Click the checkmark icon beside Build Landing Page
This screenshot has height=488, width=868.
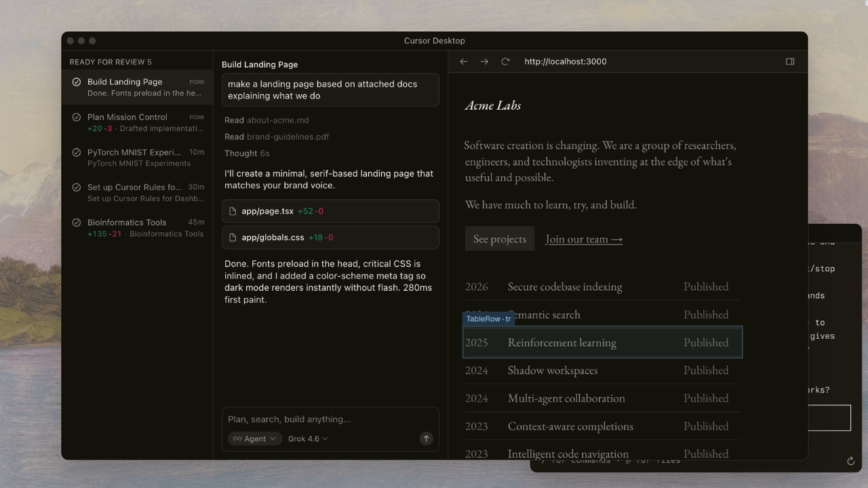77,82
